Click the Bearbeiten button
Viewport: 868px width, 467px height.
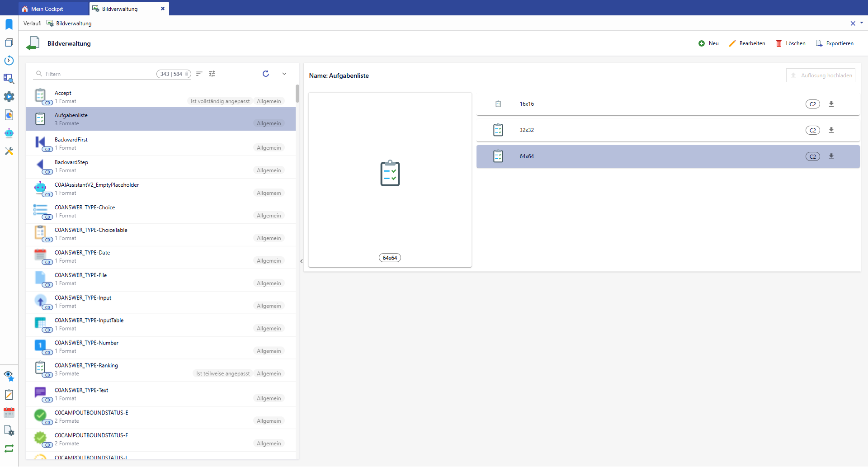pyautogui.click(x=747, y=43)
